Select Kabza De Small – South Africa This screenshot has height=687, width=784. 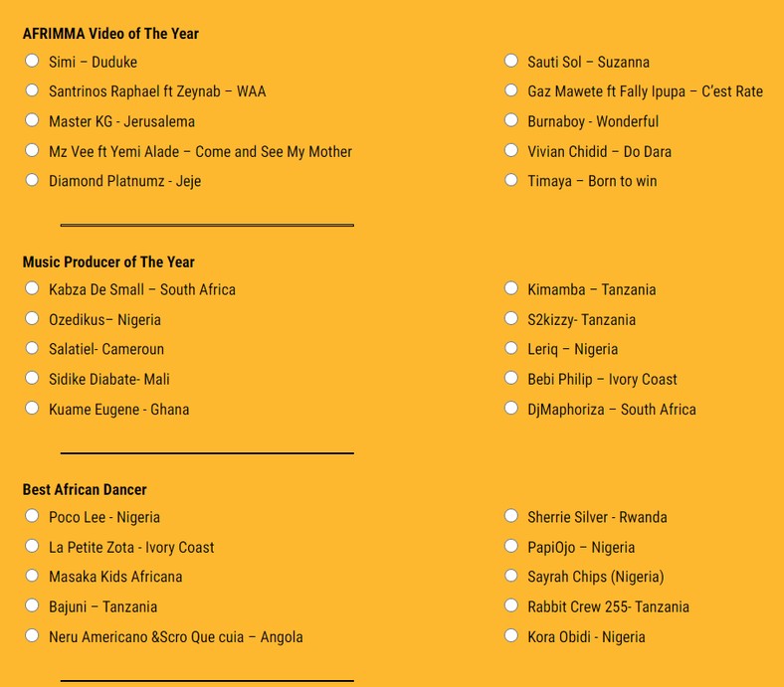(32, 288)
